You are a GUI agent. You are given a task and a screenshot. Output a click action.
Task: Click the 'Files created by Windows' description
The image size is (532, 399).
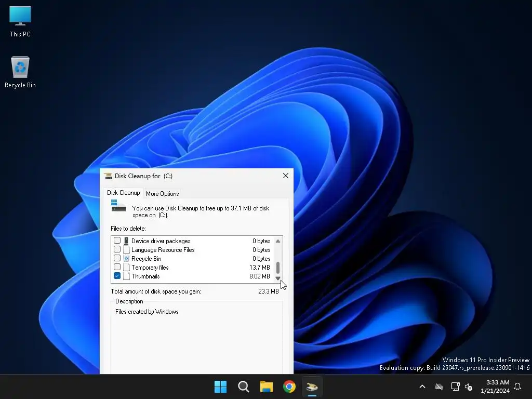[x=147, y=312]
